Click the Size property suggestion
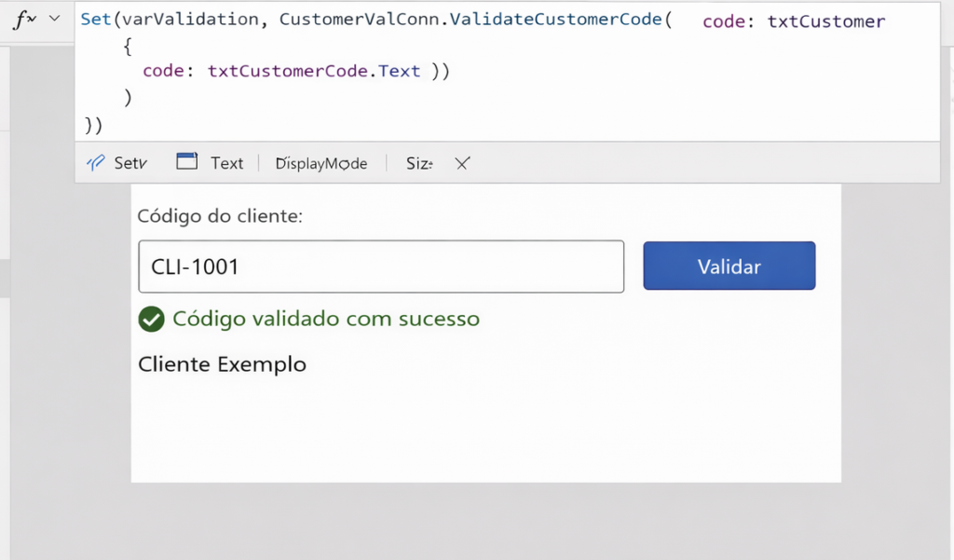Screen dimensions: 954x560 click(x=416, y=163)
